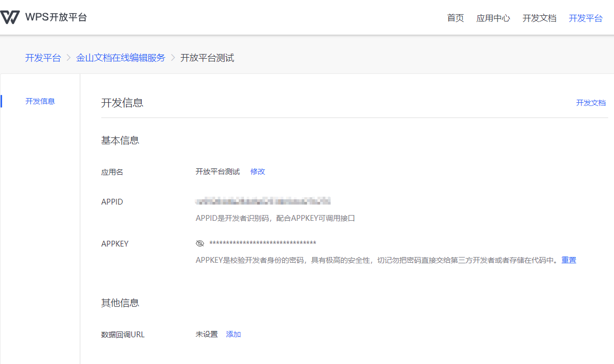Go to 应用中心 in top navigation
614x364 pixels.
[x=493, y=18]
